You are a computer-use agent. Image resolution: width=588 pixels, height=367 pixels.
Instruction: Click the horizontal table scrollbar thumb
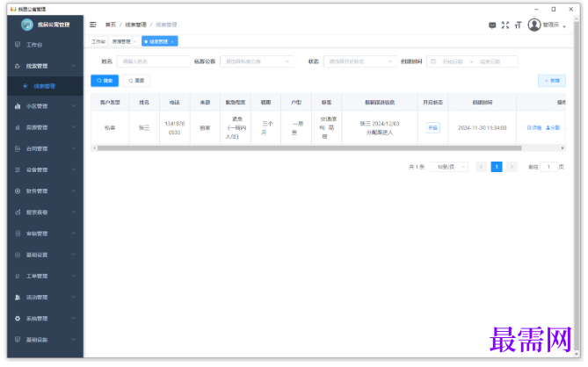pos(309,148)
